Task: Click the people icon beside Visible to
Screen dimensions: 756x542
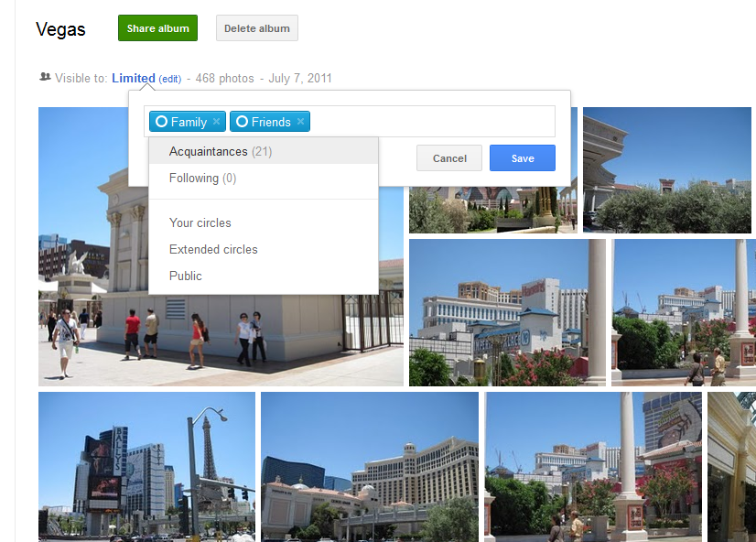Action: tap(45, 77)
